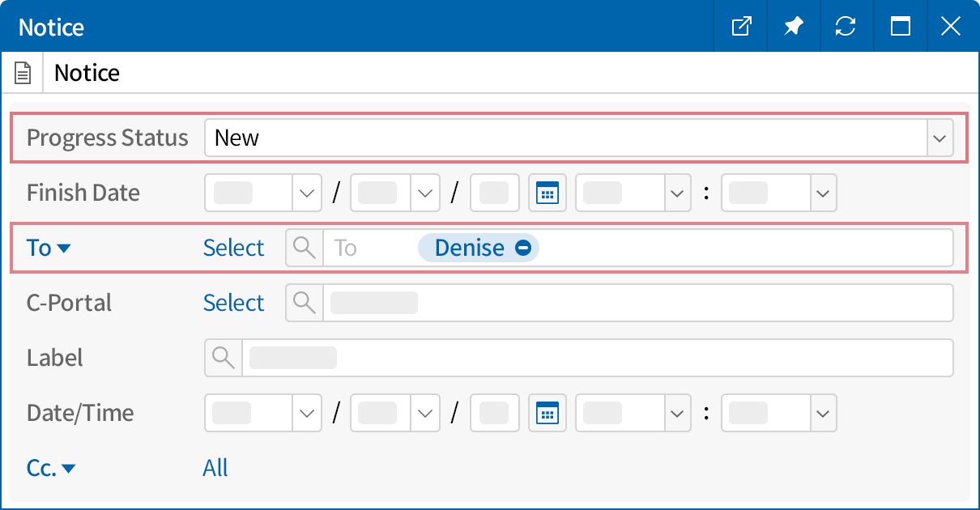Viewport: 980px width, 510px height.
Task: Remove Denise from the To recipients
Action: pyautogui.click(x=525, y=248)
